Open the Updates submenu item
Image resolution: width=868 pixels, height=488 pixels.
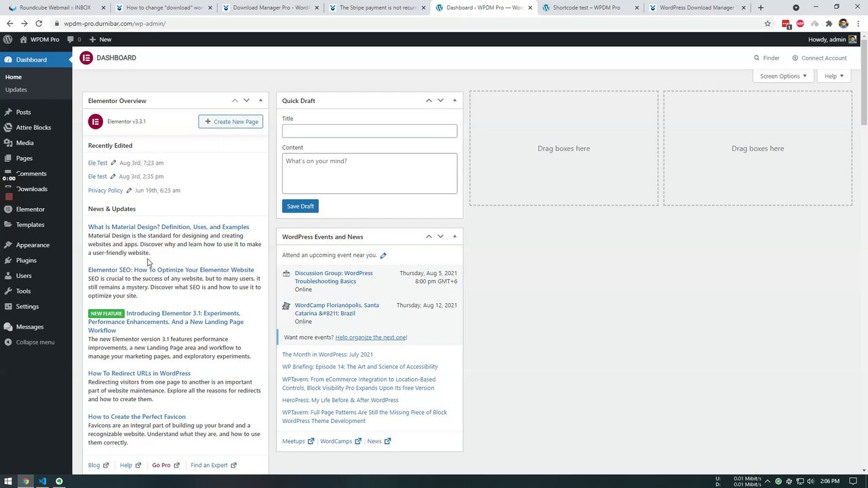[16, 89]
